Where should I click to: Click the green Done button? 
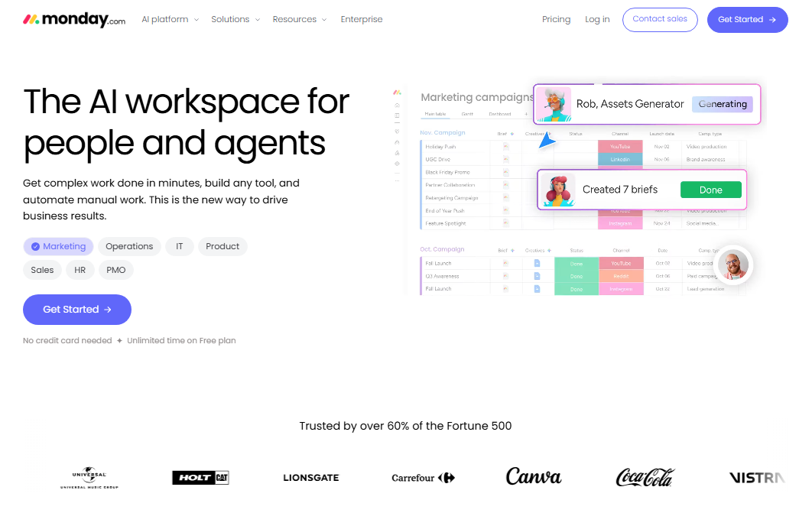[710, 190]
